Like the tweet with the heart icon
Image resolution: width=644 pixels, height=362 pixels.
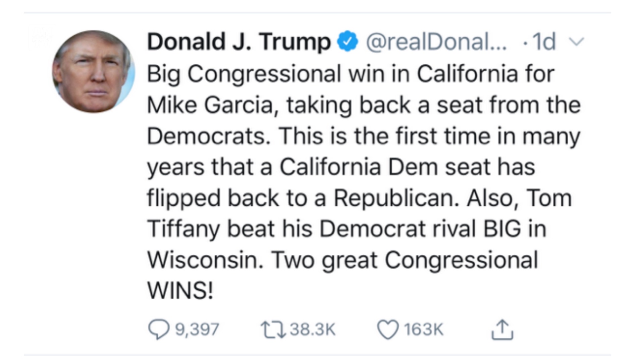click(388, 330)
